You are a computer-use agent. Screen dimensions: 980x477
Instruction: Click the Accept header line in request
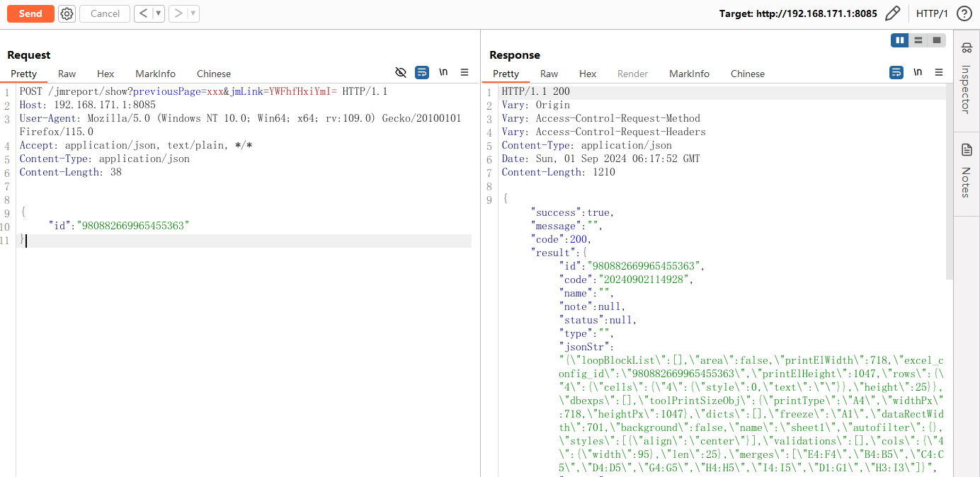pyautogui.click(x=136, y=145)
